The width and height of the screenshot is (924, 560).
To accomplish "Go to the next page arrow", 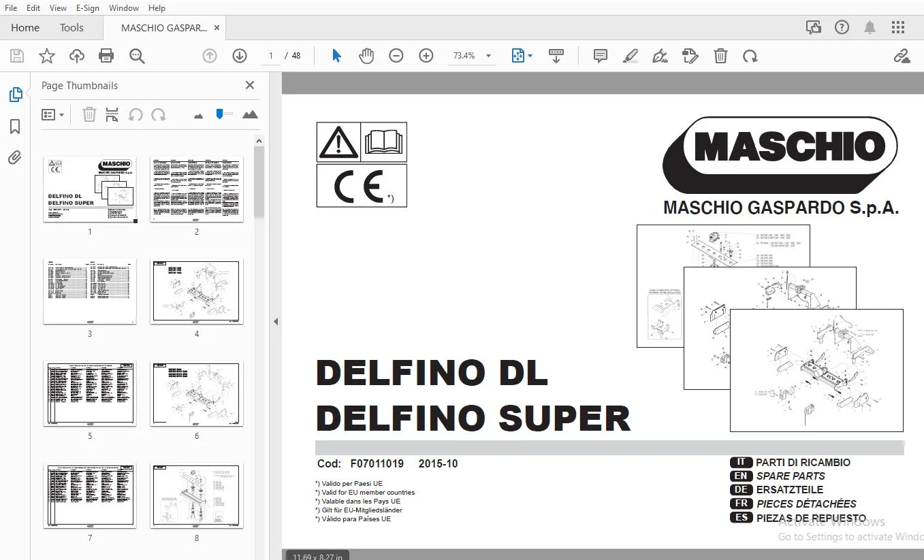I will coord(240,56).
